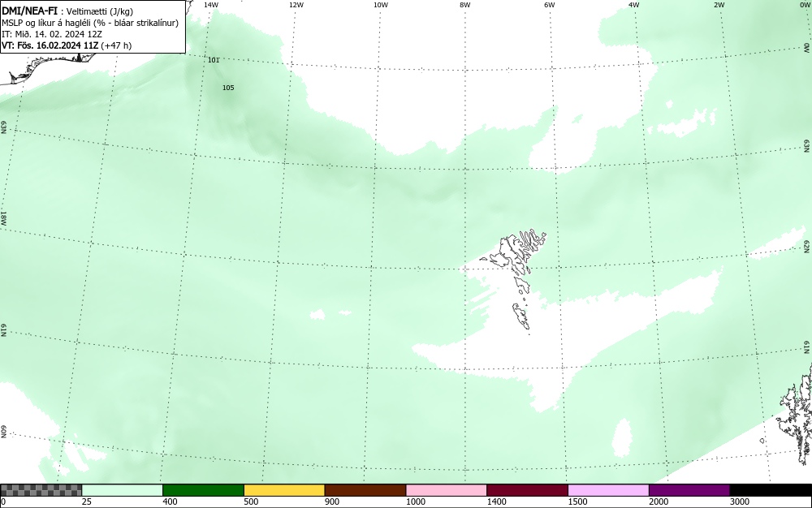
Task: Click the VT: Fös. 16.02.2024 11Z (+47 h) line
Action: click(x=67, y=45)
